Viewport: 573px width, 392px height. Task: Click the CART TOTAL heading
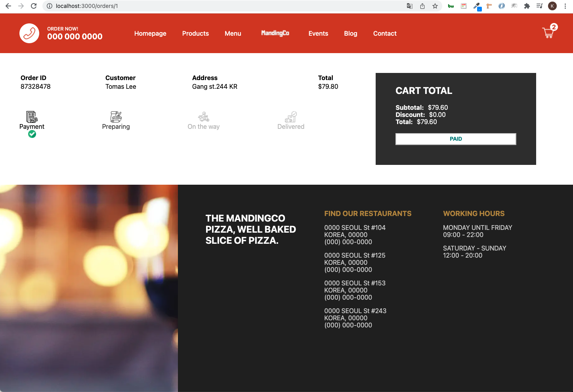click(x=424, y=91)
